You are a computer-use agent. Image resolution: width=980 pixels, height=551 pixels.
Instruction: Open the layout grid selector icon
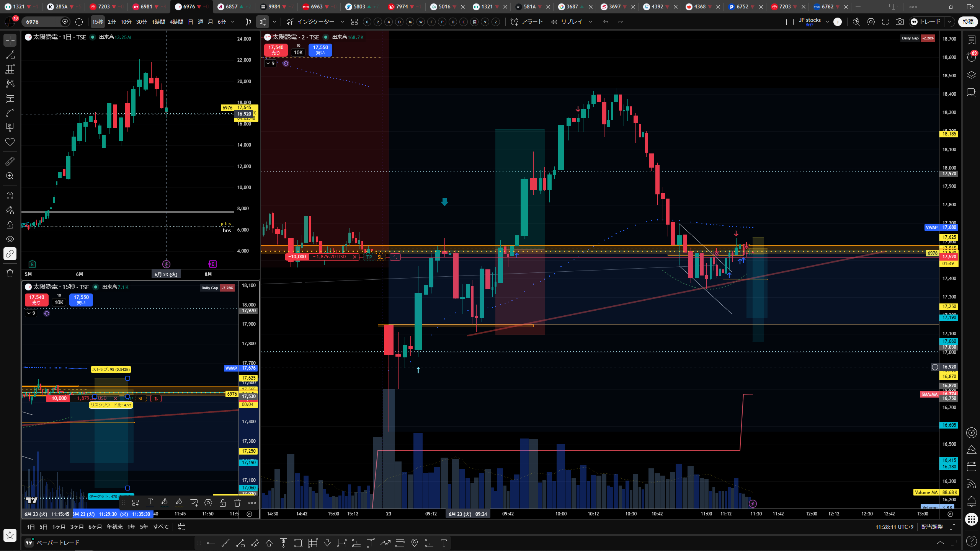coord(789,22)
